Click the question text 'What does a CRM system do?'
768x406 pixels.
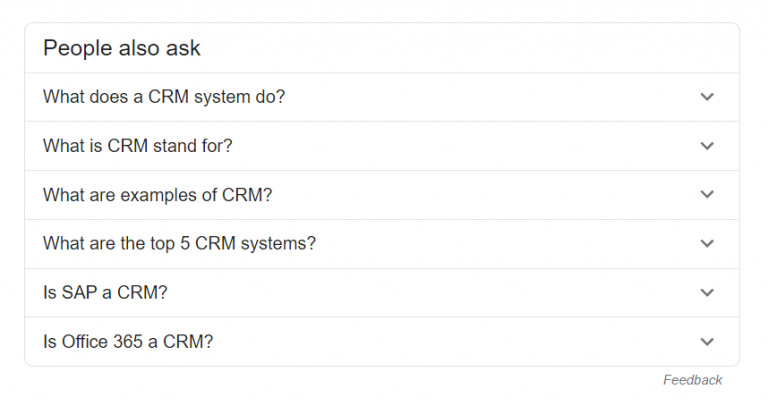click(x=164, y=97)
